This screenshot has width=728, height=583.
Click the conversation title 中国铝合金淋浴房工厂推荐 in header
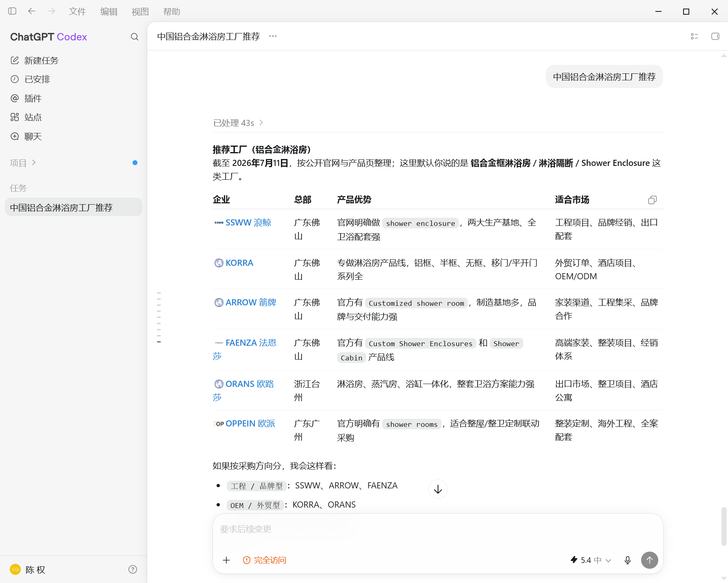click(208, 36)
